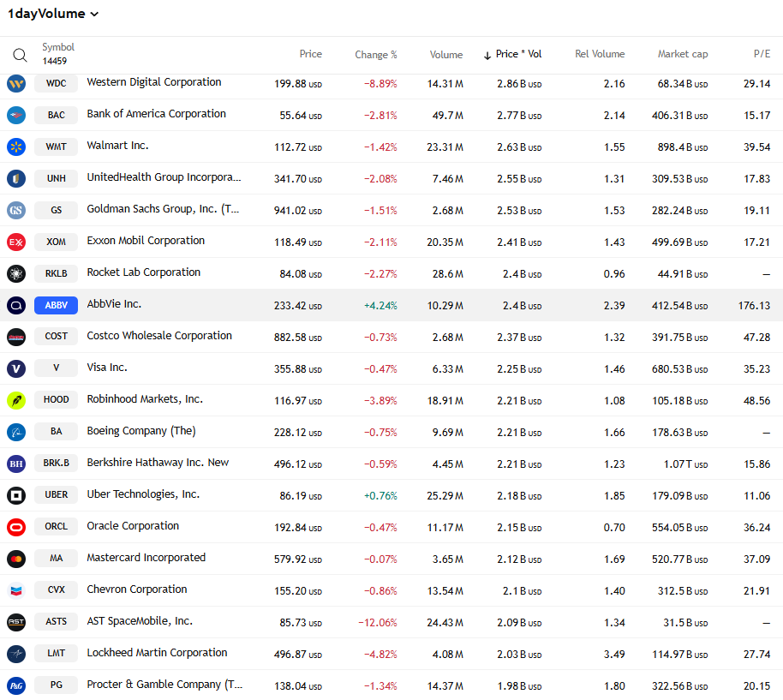This screenshot has width=783, height=700.
Task: Click the Lockheed Martin logo icon
Action: [x=16, y=654]
